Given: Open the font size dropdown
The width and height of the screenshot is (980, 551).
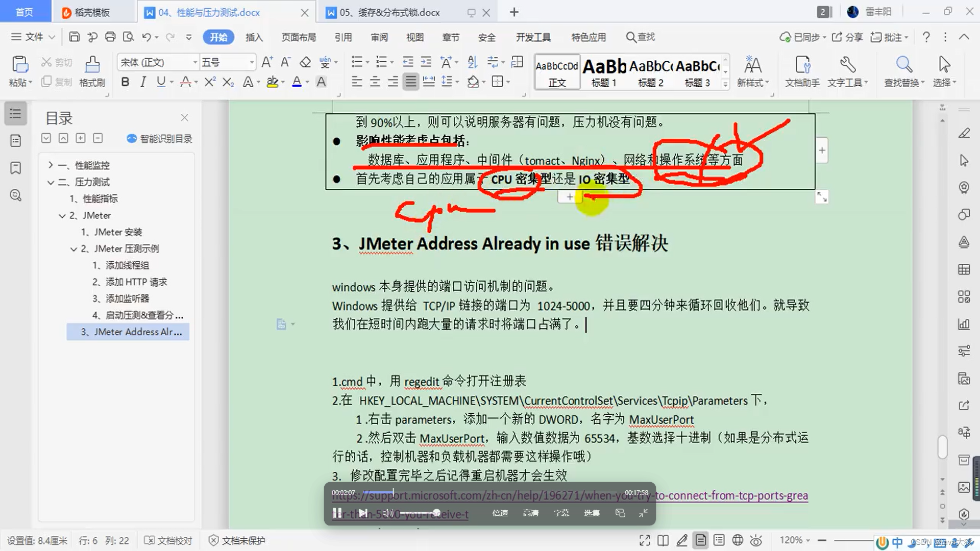Looking at the screenshot, I should (x=252, y=62).
